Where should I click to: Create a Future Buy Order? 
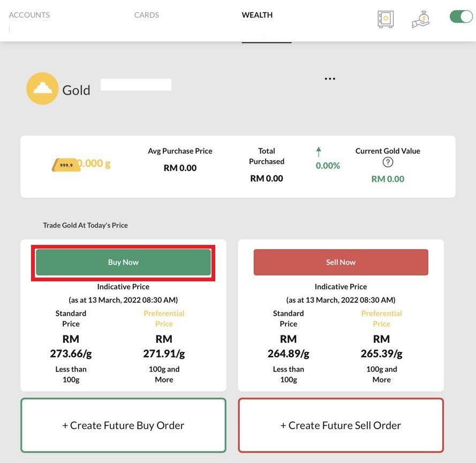tap(123, 425)
